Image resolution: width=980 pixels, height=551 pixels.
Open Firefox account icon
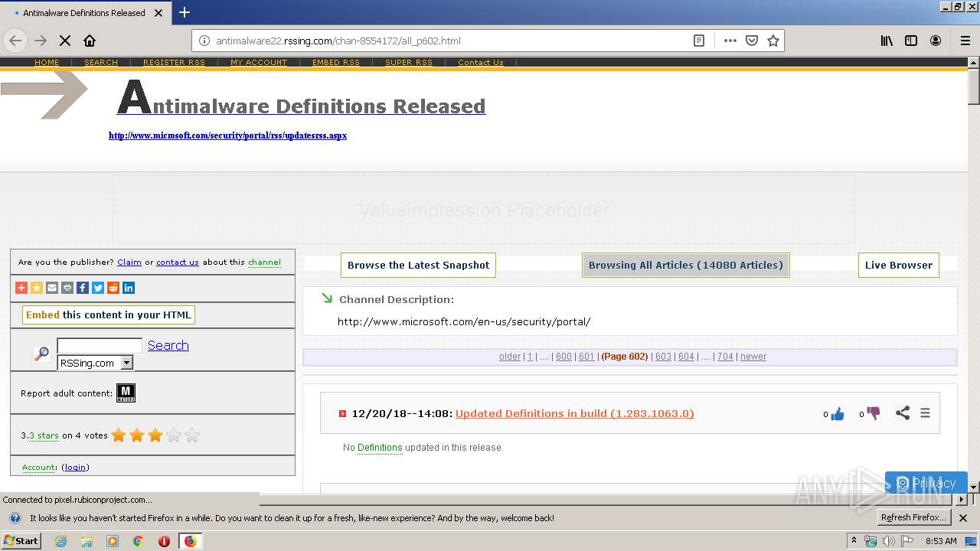[x=936, y=41]
